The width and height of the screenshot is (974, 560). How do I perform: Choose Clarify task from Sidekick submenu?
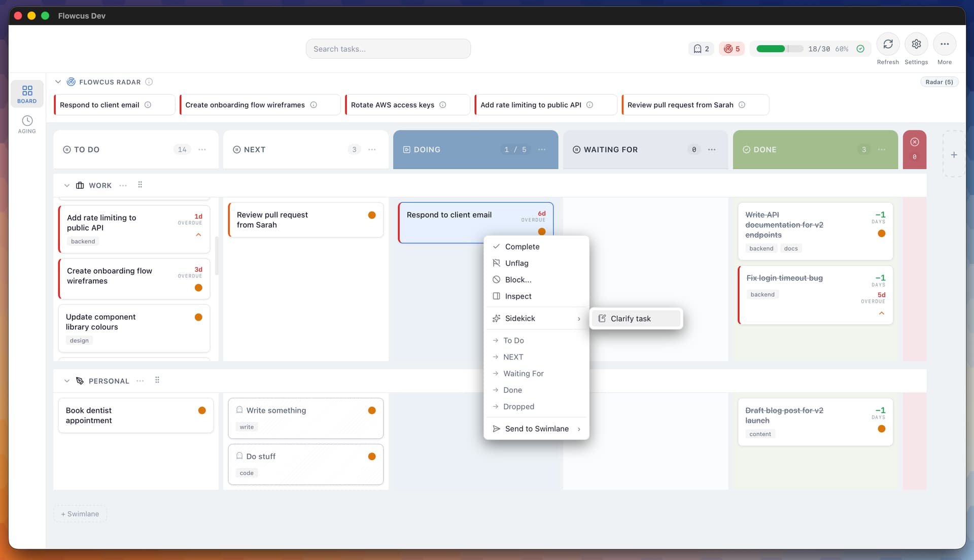coord(631,319)
